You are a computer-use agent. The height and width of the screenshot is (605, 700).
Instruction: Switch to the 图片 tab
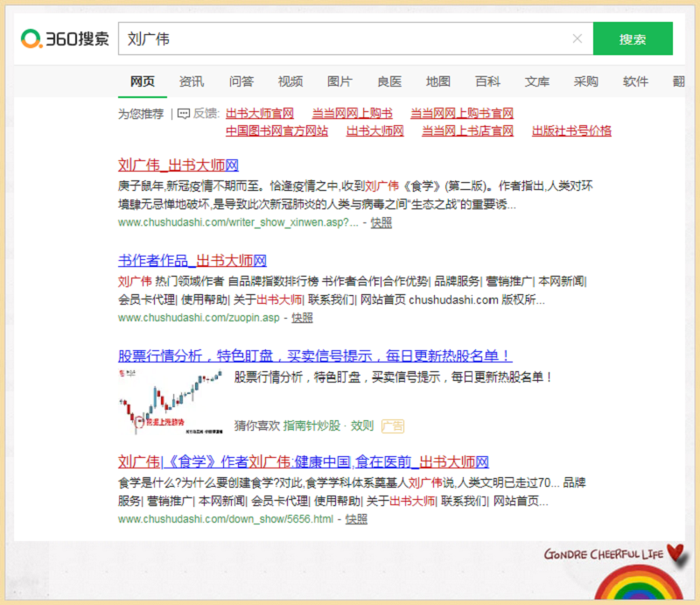click(339, 81)
